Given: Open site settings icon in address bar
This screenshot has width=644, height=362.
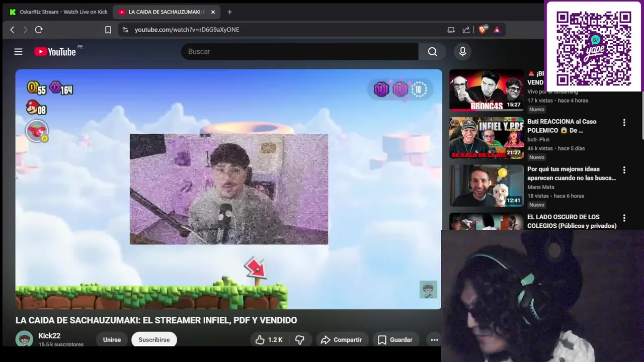Looking at the screenshot, I should [x=125, y=30].
